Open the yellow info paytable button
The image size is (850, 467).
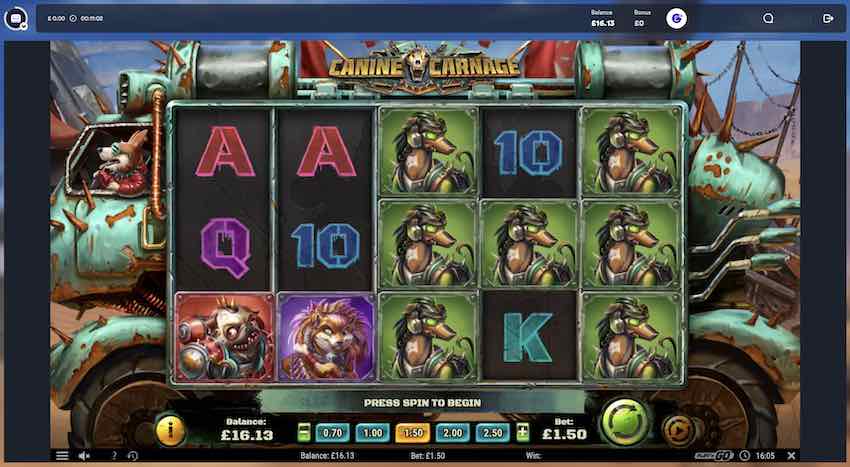click(x=171, y=431)
